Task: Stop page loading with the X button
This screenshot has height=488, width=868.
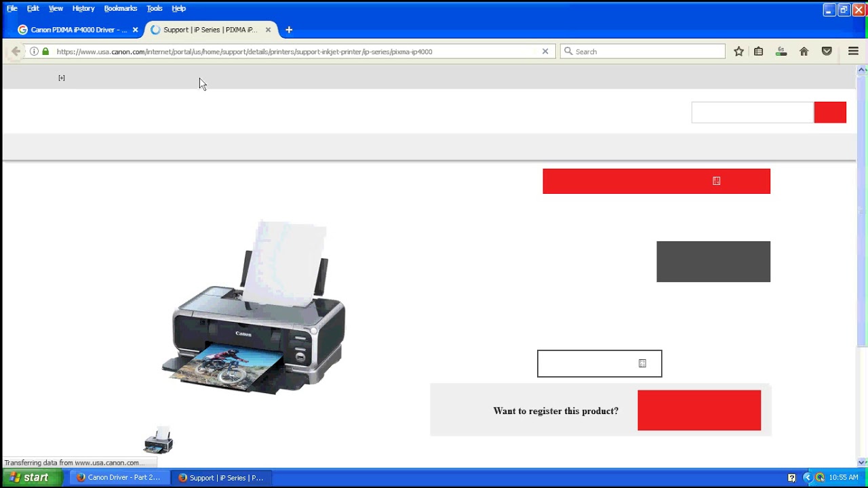Action: [x=545, y=52]
